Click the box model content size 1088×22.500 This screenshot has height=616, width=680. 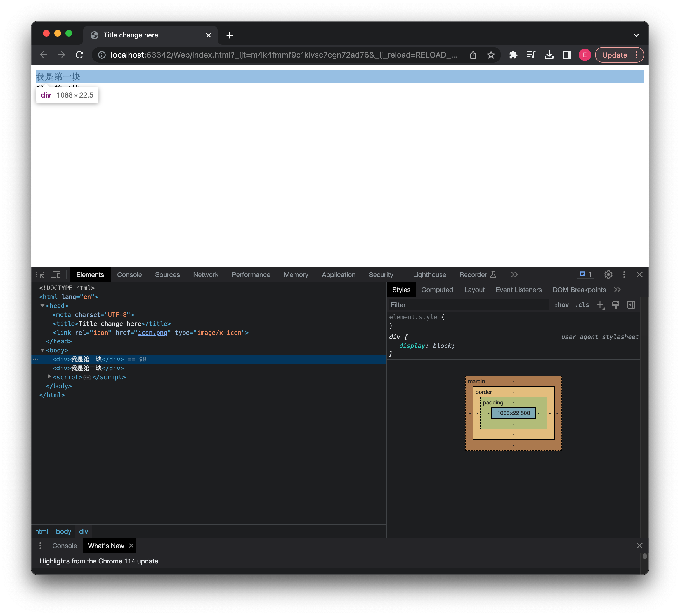point(513,413)
